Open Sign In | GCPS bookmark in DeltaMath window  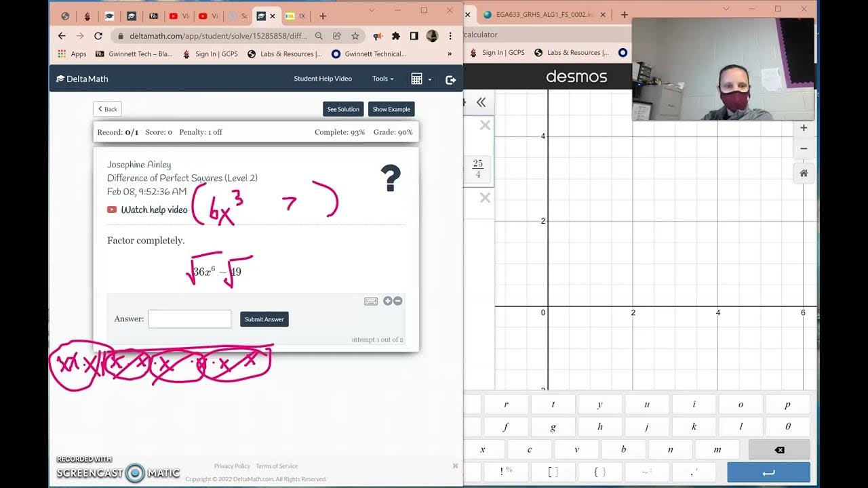210,54
